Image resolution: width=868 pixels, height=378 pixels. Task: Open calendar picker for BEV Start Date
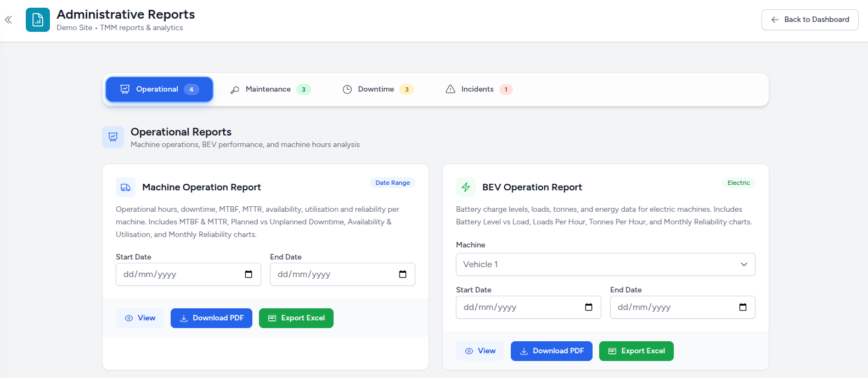(x=589, y=307)
